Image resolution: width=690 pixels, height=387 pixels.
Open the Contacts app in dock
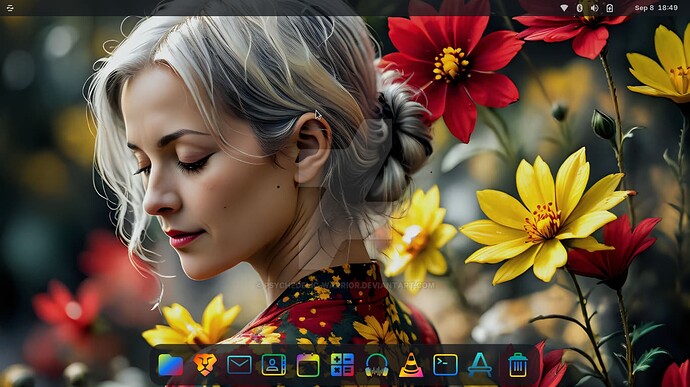pyautogui.click(x=274, y=365)
